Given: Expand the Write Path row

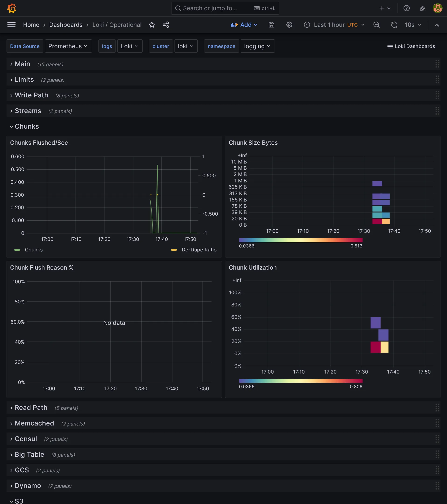Looking at the screenshot, I should click(x=31, y=95).
